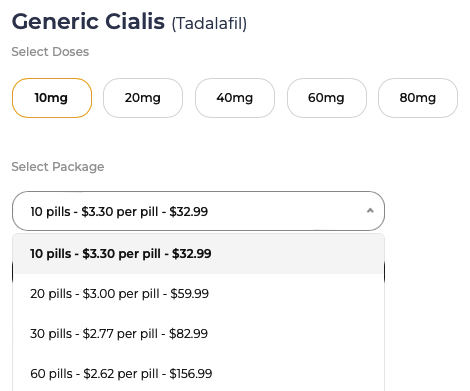Select the $3.00 per pill option

pos(198,294)
